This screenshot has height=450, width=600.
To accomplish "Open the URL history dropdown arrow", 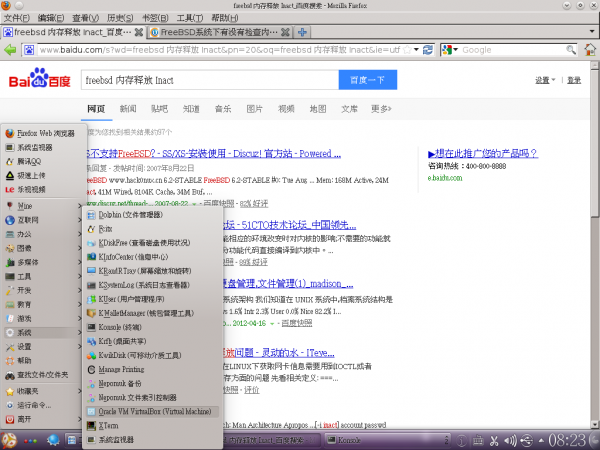I will click(x=416, y=50).
